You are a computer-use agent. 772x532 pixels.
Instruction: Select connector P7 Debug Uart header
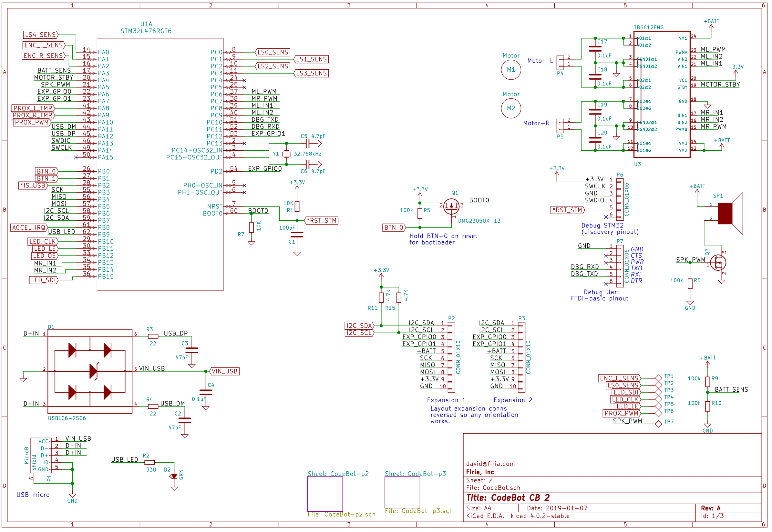coord(620,266)
